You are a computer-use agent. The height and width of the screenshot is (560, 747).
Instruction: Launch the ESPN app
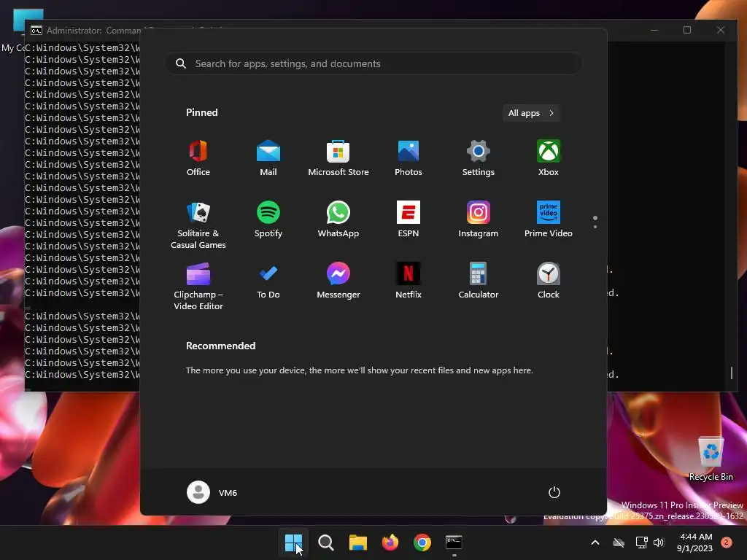click(x=409, y=219)
